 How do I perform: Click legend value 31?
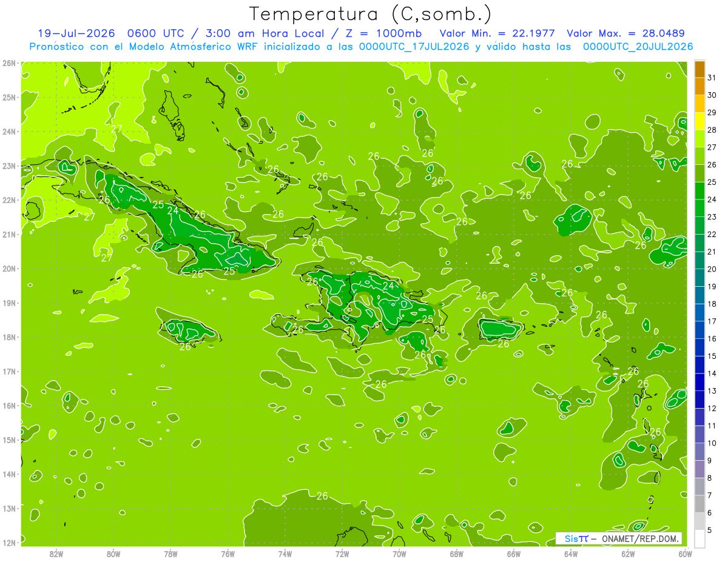click(712, 78)
